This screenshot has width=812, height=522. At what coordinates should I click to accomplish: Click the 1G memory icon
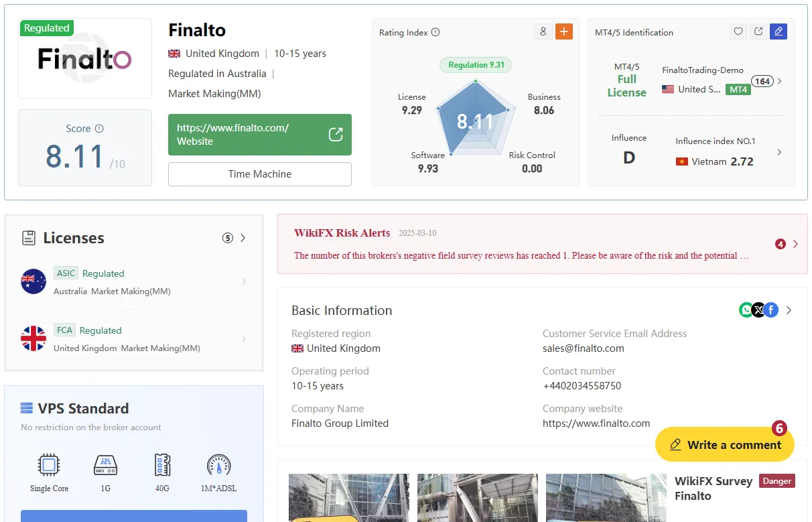click(x=105, y=464)
